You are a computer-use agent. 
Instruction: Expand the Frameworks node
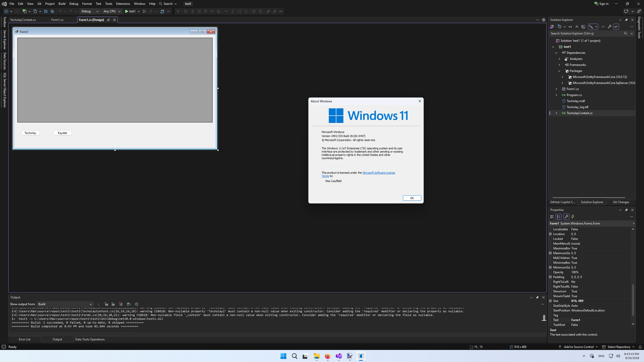tap(559, 65)
